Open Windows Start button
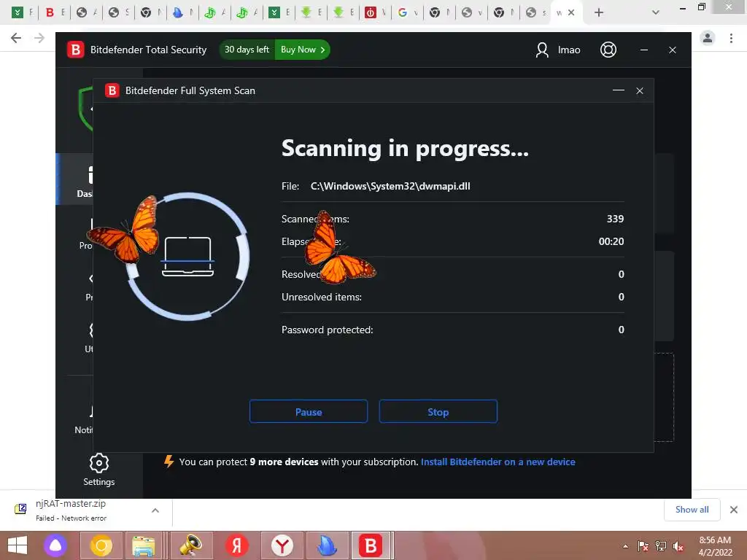This screenshot has width=747, height=560. click(x=18, y=545)
